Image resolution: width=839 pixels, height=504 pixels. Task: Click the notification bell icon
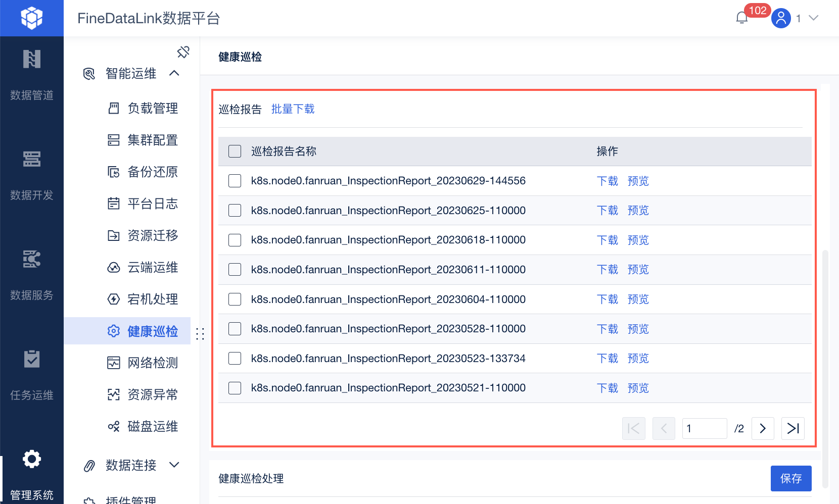click(742, 18)
